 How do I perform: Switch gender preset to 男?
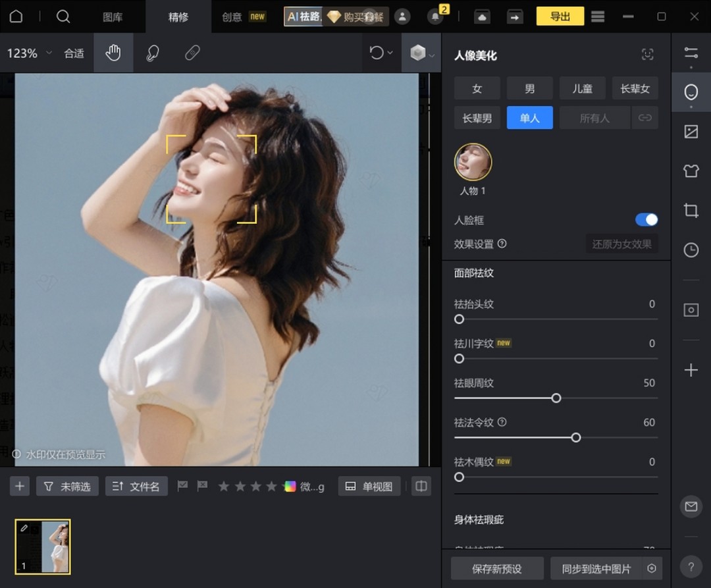click(x=529, y=88)
